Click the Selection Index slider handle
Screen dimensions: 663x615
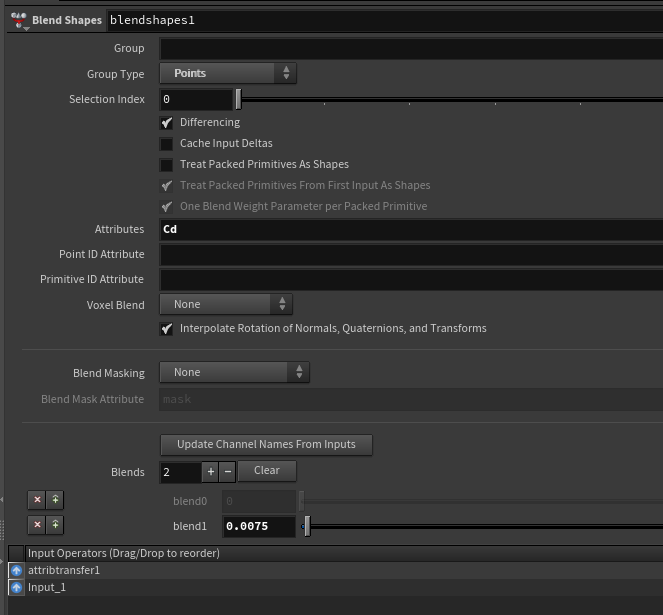pos(238,99)
